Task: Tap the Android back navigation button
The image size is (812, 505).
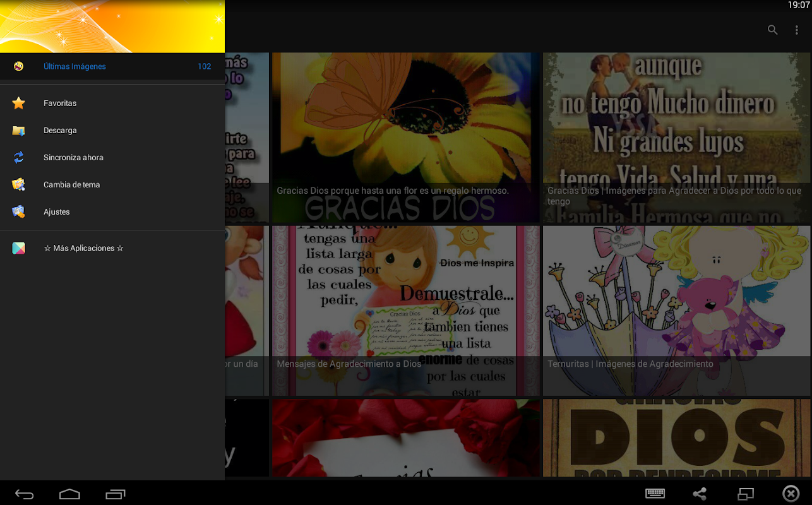Action: pos(24,494)
